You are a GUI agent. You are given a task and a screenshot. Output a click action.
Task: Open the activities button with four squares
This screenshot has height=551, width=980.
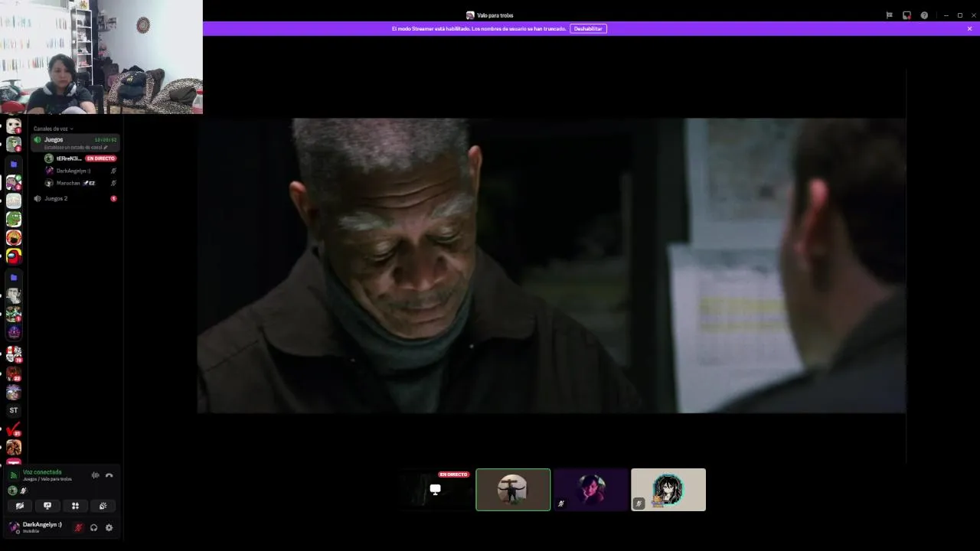pos(75,506)
